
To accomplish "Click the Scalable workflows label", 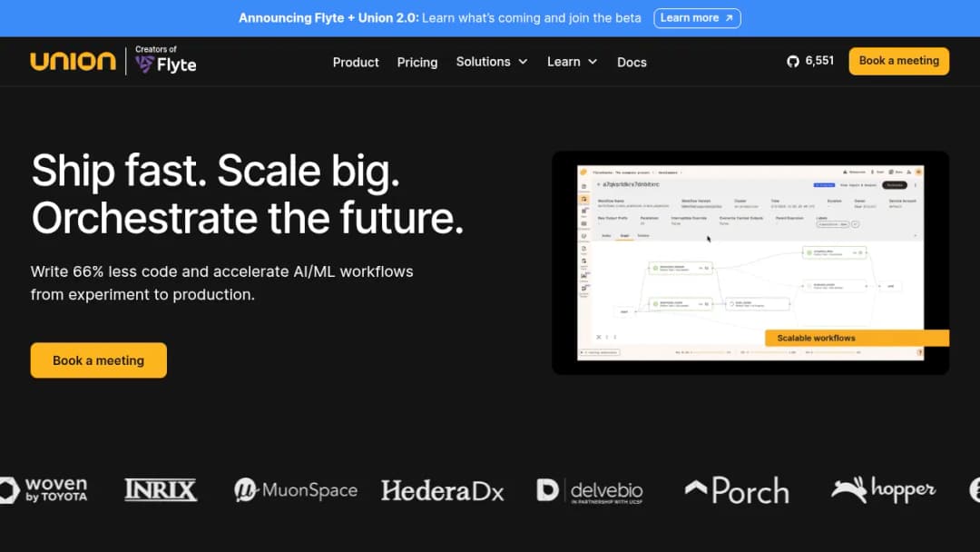I will [817, 339].
